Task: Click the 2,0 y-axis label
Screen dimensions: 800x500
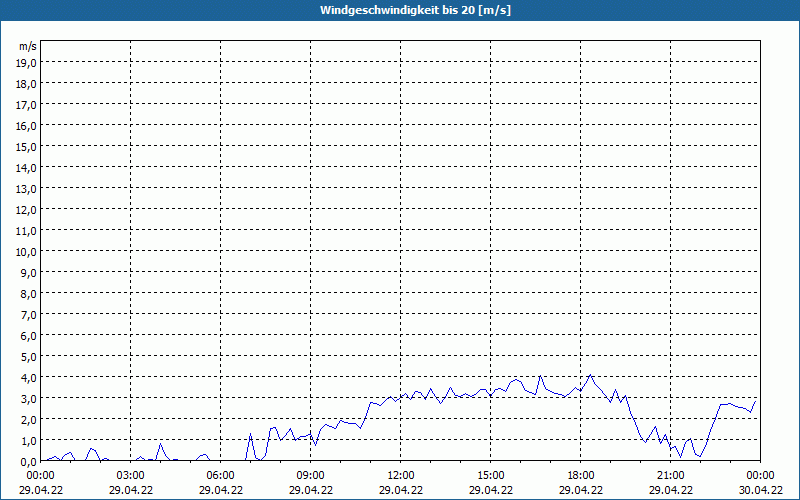Action: [x=30, y=419]
